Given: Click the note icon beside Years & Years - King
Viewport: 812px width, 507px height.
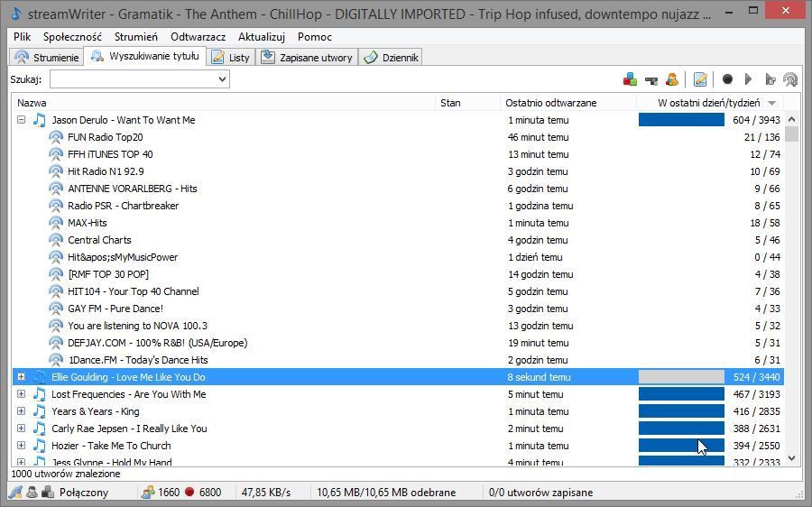Looking at the screenshot, I should [40, 411].
